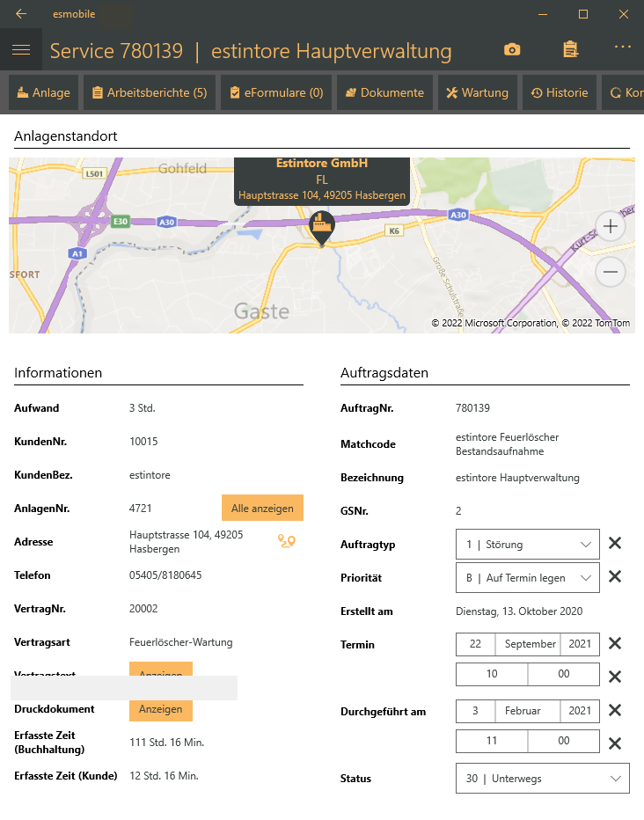Click Anzeigen button for Druckdokument
The image size is (644, 820).
[x=161, y=709]
